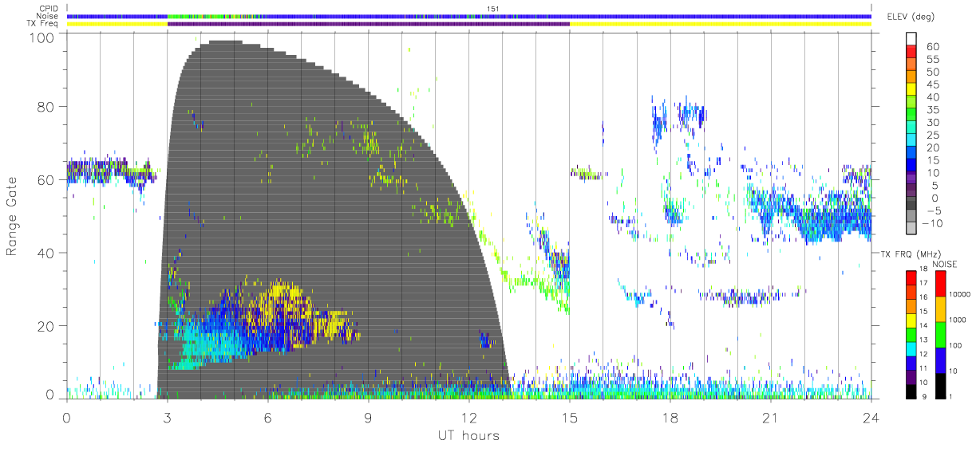Viewport: 980px width, 452px height.
Task: Click the 'CPID' label above the plot
Action: tap(50, 9)
